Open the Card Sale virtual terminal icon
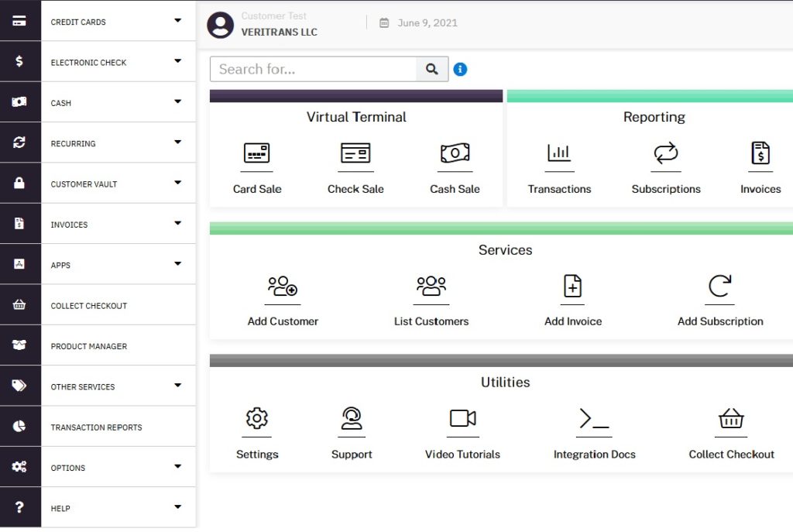Image resolution: width=793 pixels, height=532 pixels. [x=256, y=153]
